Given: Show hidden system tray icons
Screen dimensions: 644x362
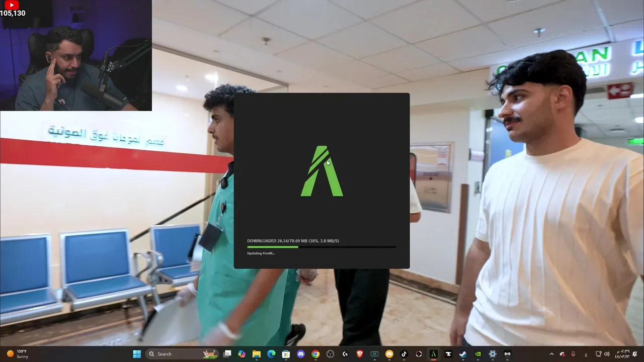Looking at the screenshot, I should click(x=551, y=354).
